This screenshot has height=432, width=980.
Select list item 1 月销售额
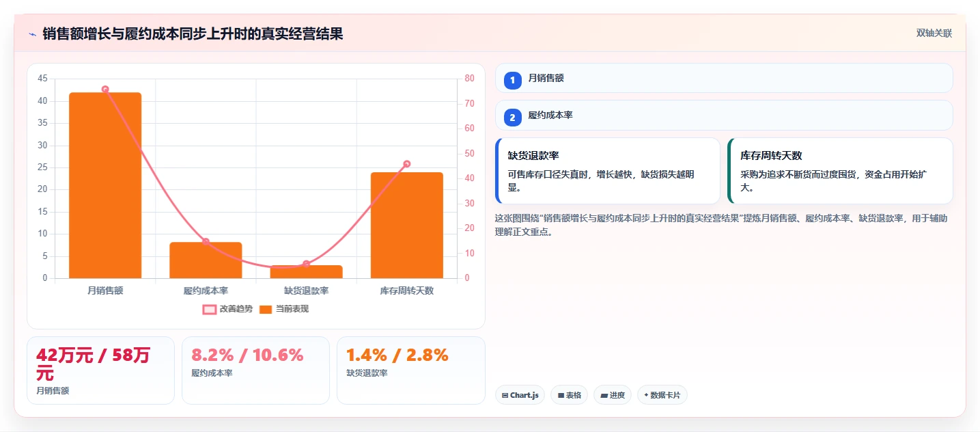724,78
